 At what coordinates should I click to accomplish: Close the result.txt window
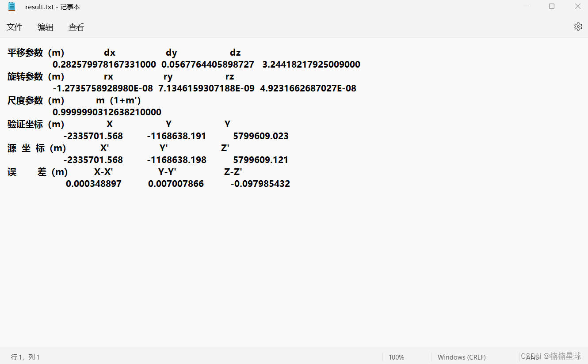pyautogui.click(x=577, y=6)
